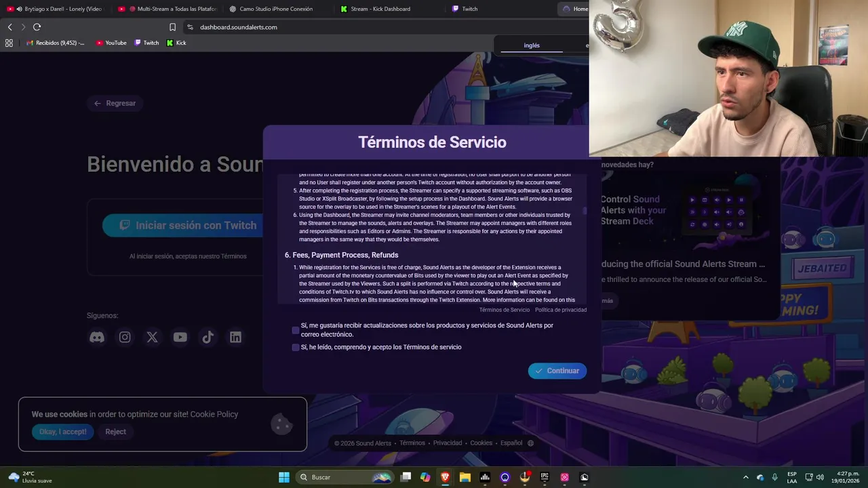Open the Windows Start menu
This screenshot has height=488, width=868.
[284, 477]
